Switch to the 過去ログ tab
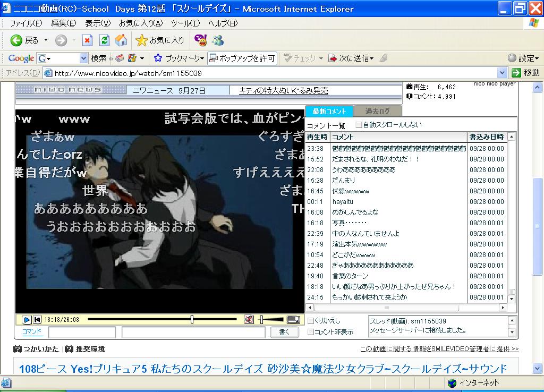Screen dimensions: 544x392 coord(378,112)
